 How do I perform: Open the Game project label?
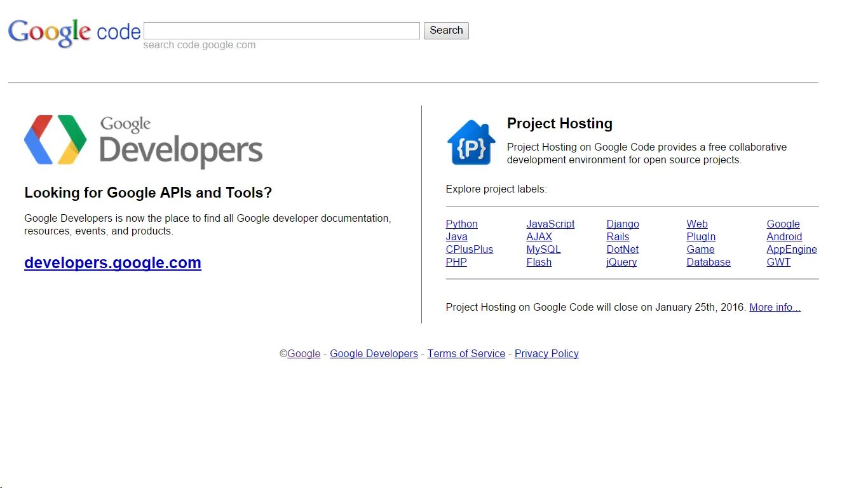pyautogui.click(x=700, y=249)
